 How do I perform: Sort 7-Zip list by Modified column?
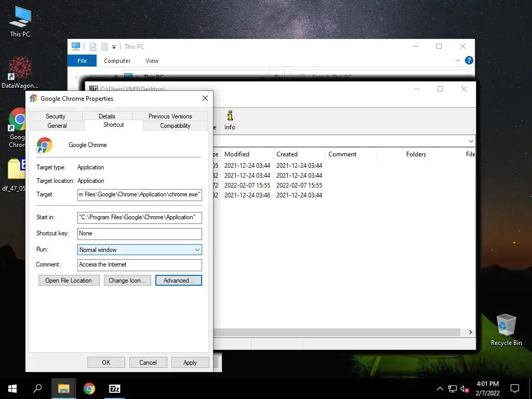[x=247, y=154]
